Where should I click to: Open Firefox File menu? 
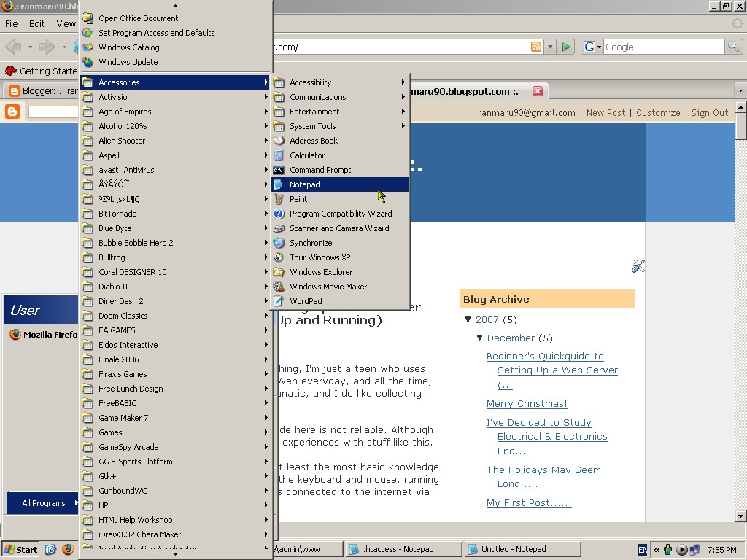(x=12, y=24)
